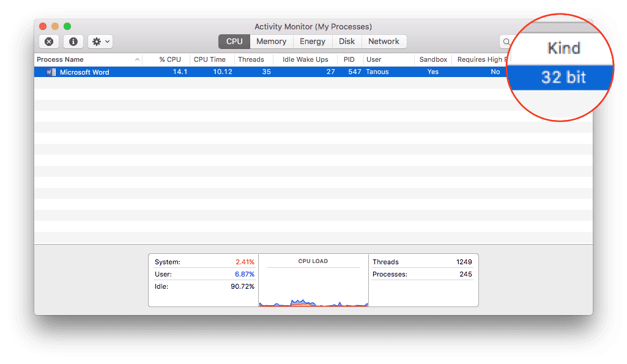Click the window title Activity Monitor

(x=313, y=27)
